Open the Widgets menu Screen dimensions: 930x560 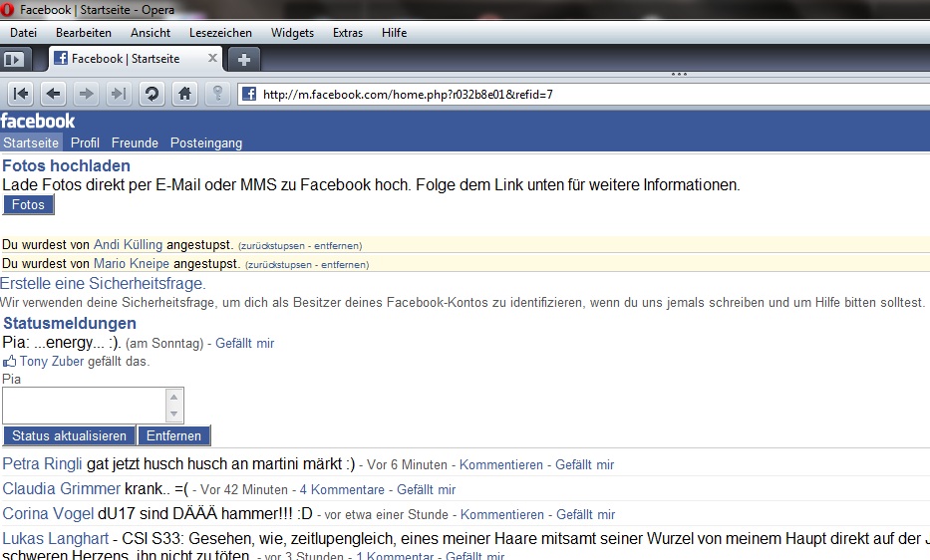tap(292, 33)
